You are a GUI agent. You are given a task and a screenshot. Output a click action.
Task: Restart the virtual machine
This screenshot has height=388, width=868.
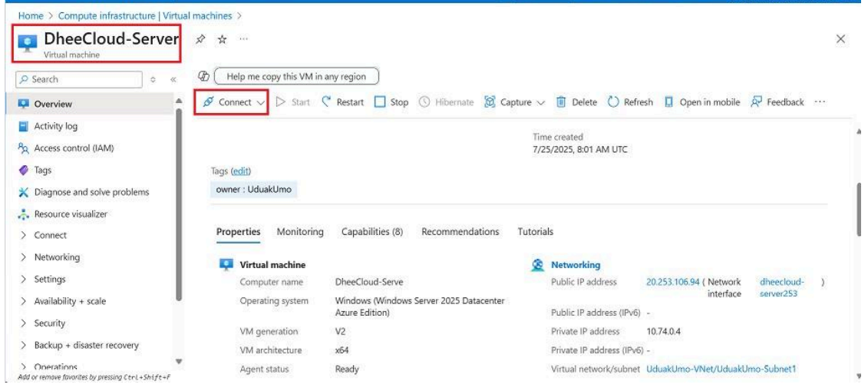[342, 102]
